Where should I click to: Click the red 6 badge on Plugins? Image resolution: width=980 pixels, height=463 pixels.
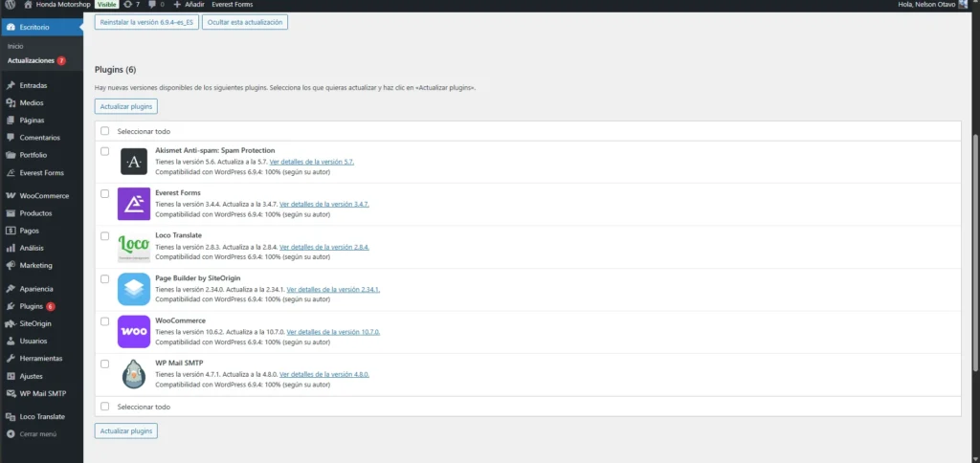click(x=50, y=307)
